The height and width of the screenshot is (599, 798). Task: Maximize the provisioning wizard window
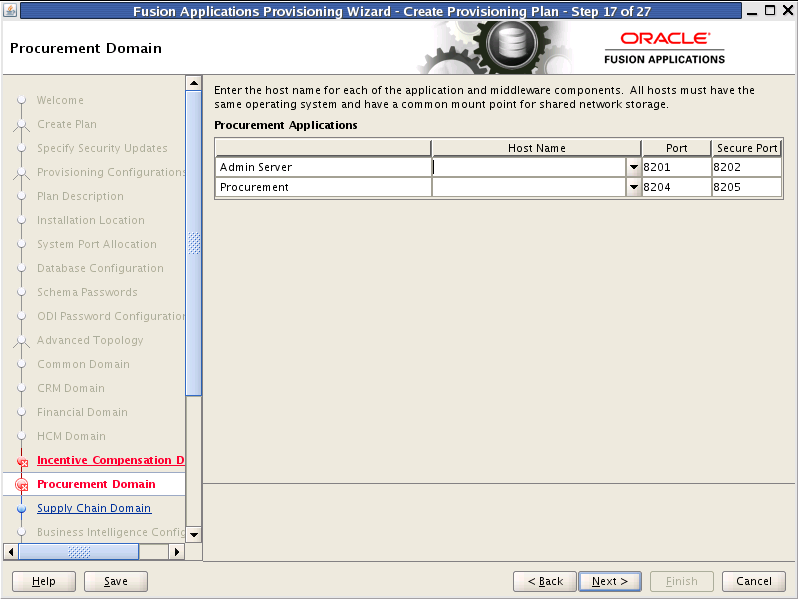pos(770,10)
